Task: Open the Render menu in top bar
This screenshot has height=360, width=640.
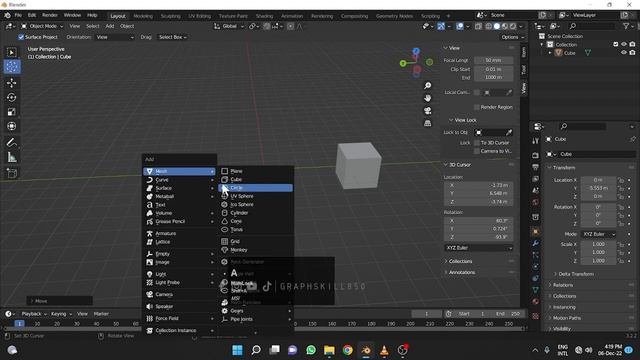Action: pyautogui.click(x=50, y=15)
